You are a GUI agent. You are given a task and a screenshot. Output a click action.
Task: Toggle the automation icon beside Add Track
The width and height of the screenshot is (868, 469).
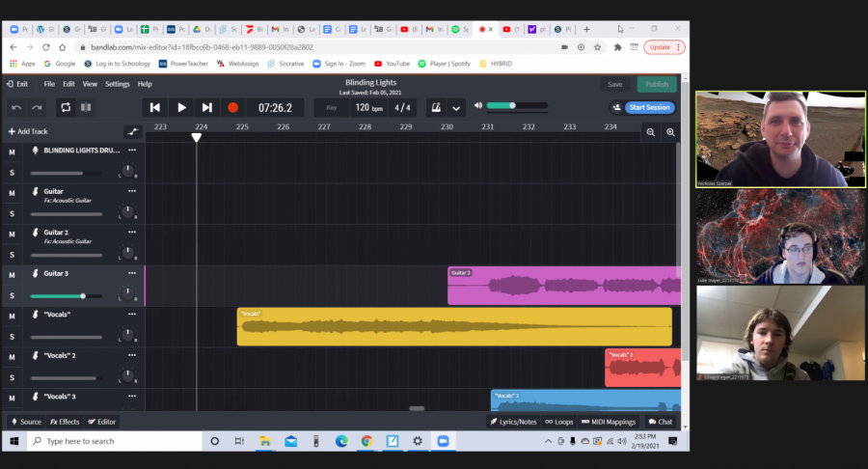(x=132, y=131)
